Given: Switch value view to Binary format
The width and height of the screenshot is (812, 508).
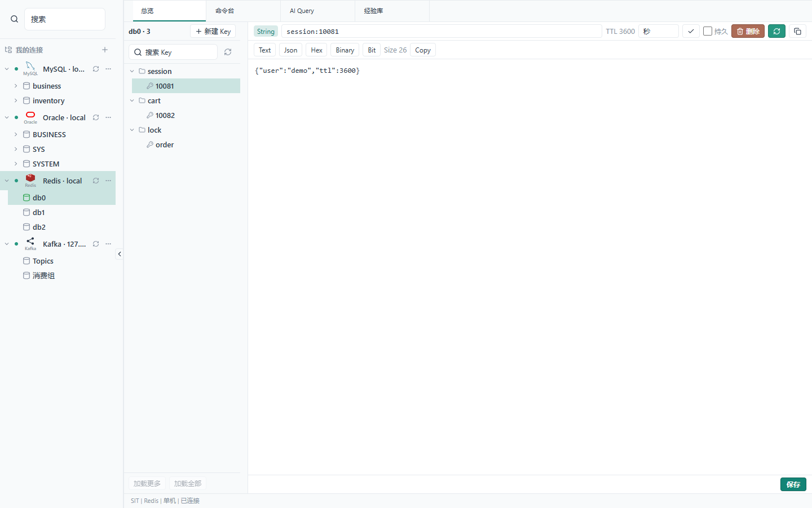Looking at the screenshot, I should 345,50.
